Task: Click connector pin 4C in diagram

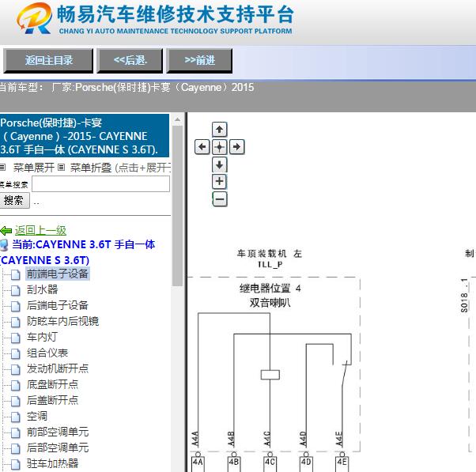Action: coord(270,463)
